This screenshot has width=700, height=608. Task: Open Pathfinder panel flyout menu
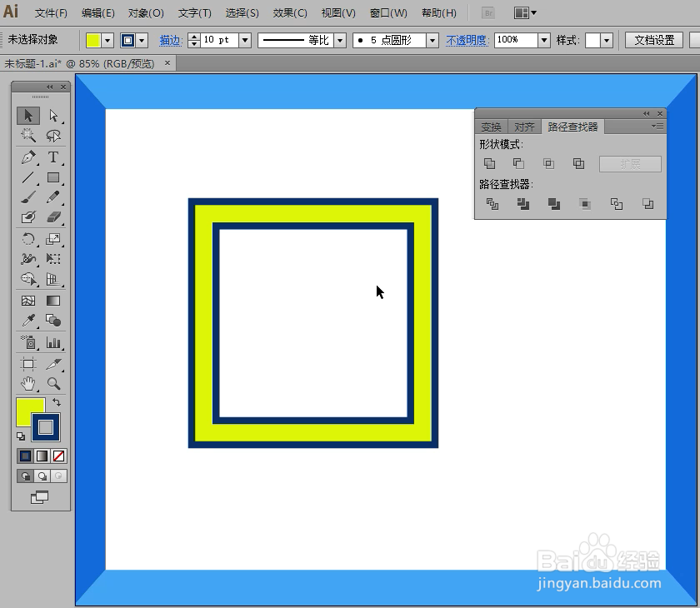[657, 127]
